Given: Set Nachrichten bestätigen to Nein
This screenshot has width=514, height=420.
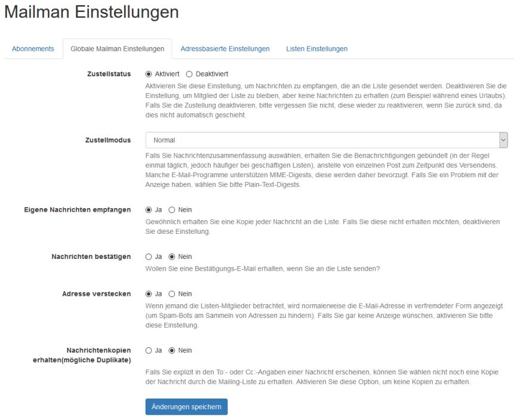Looking at the screenshot, I should coord(172,257).
